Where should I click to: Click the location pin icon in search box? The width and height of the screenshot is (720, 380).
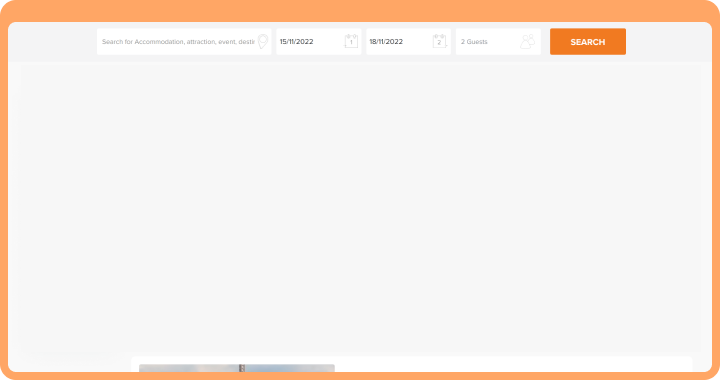pos(263,41)
